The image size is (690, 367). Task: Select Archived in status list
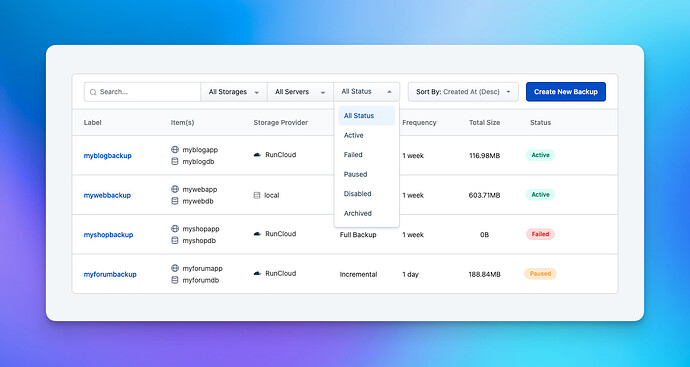tap(367, 213)
